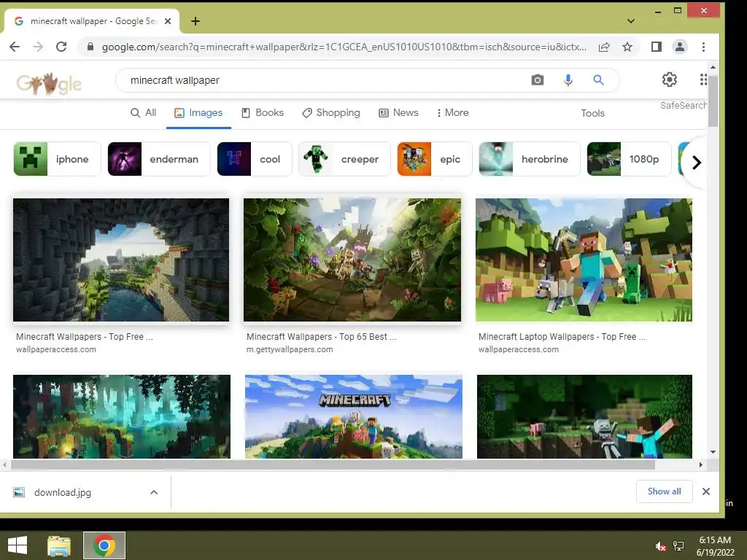Click the vertical scrollbar thumb

(713, 101)
